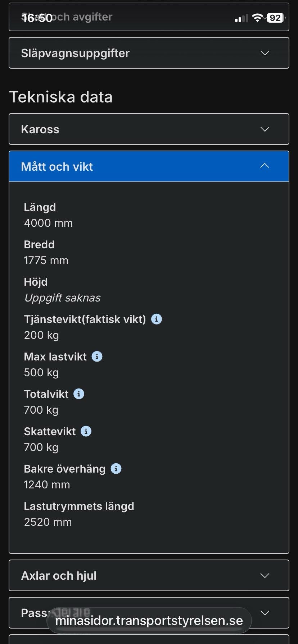Tap the 16:50 clock in status bar
This screenshot has width=298, height=644.
point(37,18)
